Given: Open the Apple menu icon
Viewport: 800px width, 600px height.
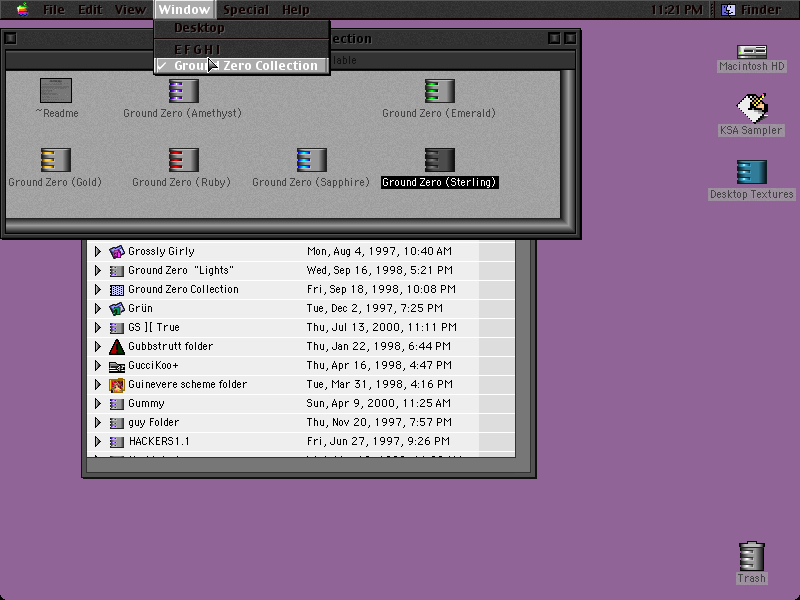Looking at the screenshot, I should click(22, 9).
